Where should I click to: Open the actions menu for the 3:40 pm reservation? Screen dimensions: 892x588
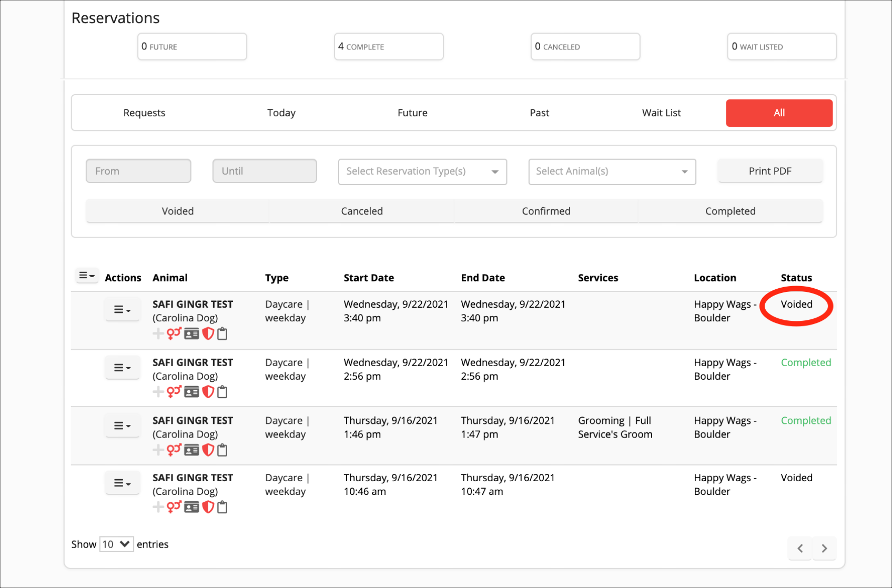coord(122,310)
